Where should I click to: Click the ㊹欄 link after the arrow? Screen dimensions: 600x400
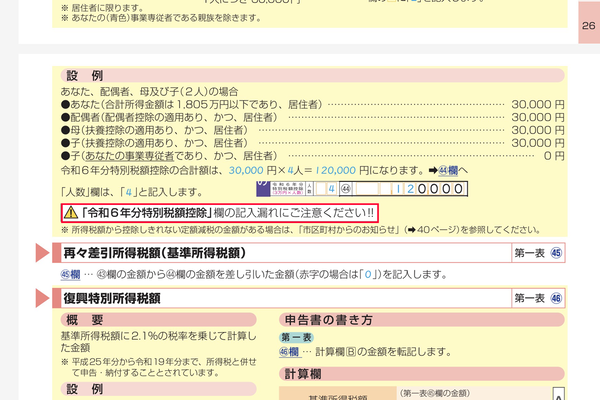click(448, 171)
